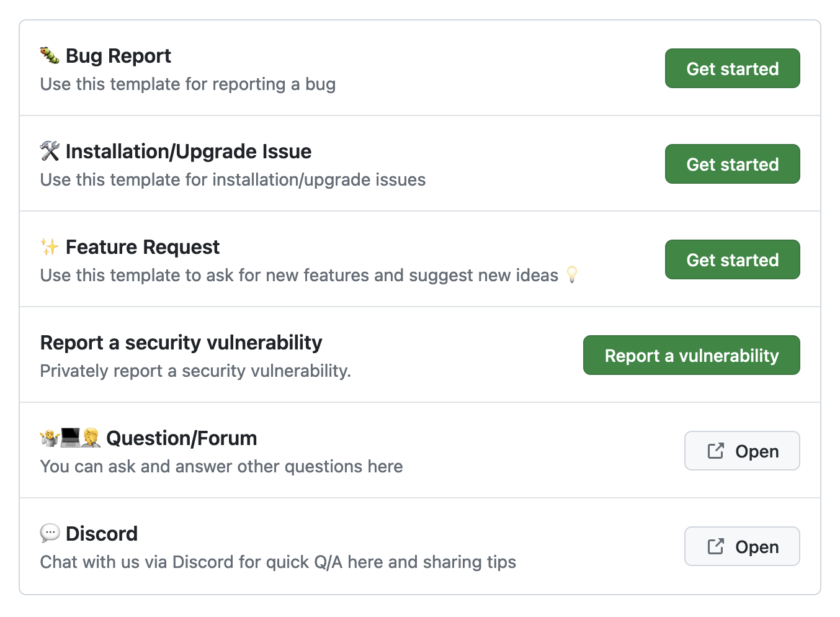Click the external-link icon on the Discord Open button

click(715, 546)
